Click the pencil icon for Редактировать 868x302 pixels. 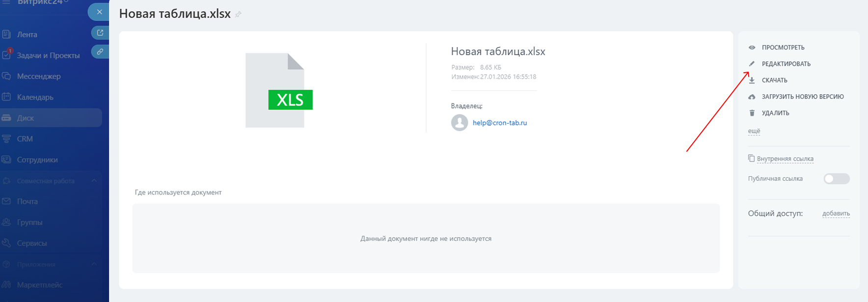(x=752, y=64)
